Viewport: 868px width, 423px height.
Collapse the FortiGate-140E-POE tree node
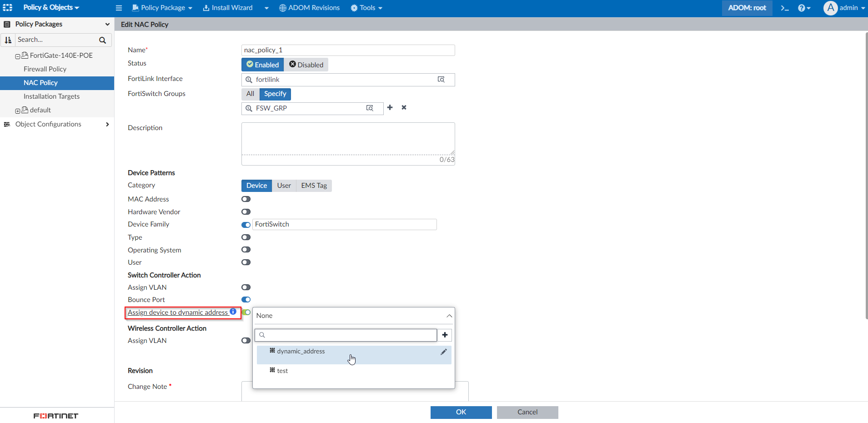point(18,56)
